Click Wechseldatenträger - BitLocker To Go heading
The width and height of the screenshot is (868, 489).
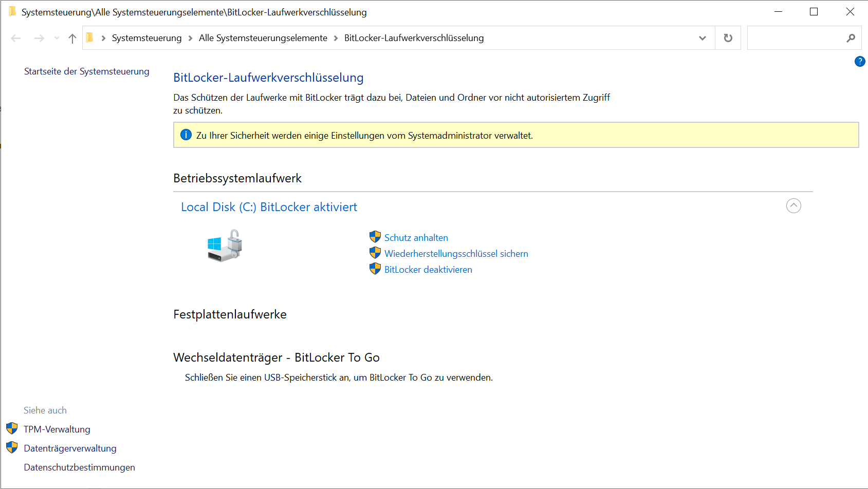[x=276, y=358]
